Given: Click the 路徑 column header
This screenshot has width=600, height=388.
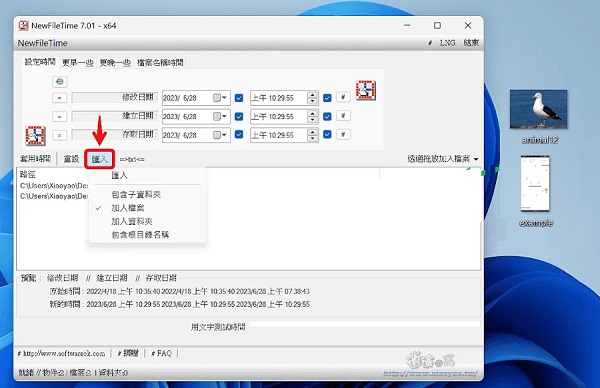Looking at the screenshot, I should click(28, 174).
